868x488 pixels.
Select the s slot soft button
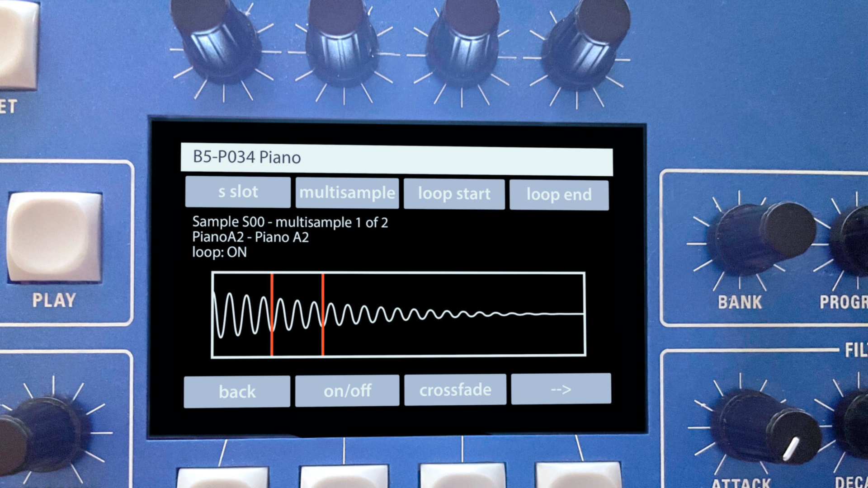(x=238, y=192)
